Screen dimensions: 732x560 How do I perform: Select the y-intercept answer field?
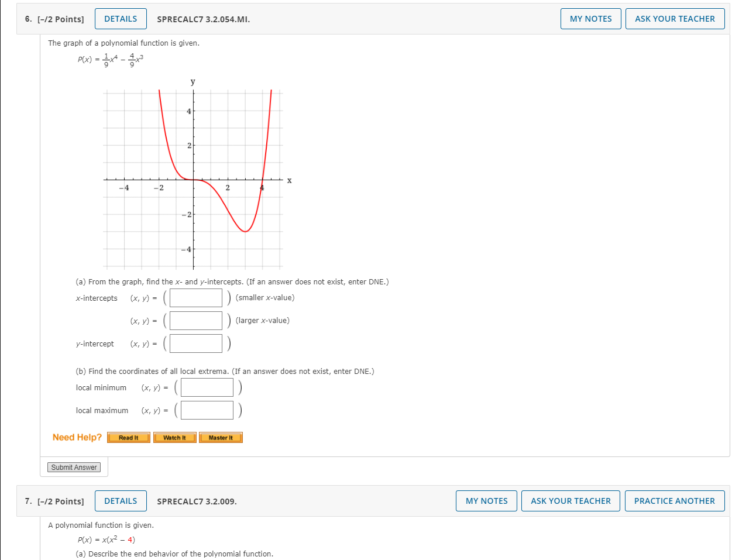(x=195, y=343)
